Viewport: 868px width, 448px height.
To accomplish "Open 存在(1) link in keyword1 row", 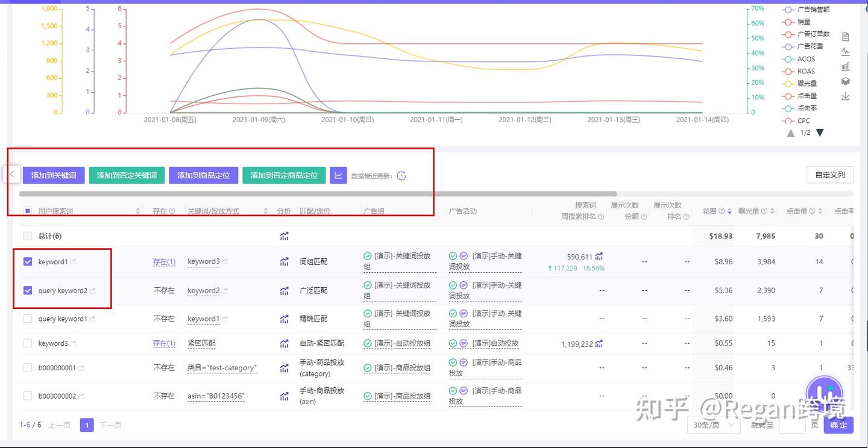I will [x=164, y=262].
